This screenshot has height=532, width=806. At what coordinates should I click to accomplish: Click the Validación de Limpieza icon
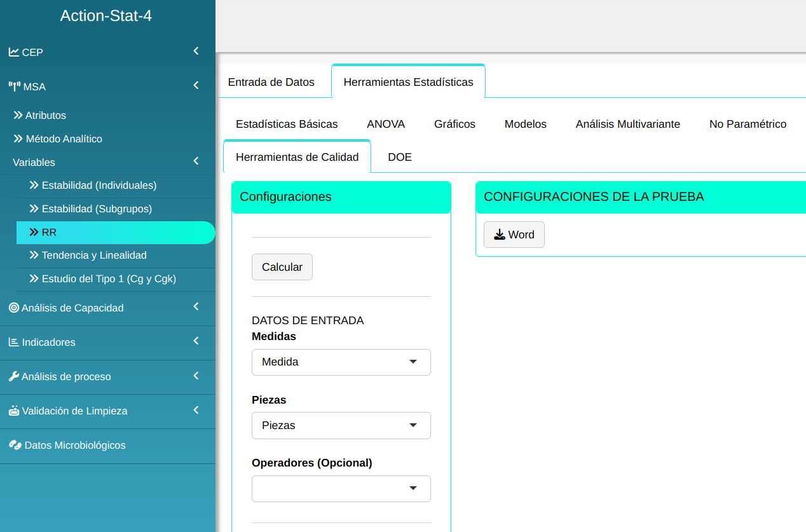(13, 411)
